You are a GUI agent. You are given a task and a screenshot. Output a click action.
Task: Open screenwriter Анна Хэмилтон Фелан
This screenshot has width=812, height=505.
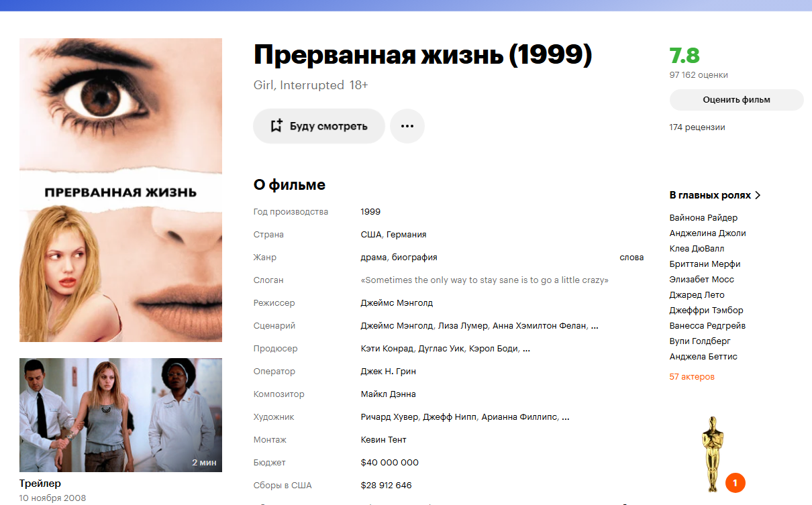(x=540, y=326)
